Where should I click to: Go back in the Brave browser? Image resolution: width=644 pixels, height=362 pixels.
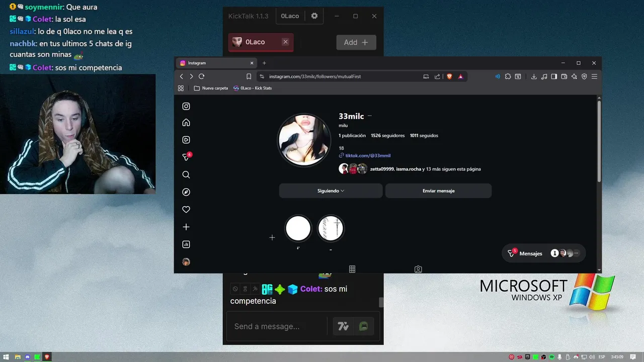pyautogui.click(x=182, y=76)
